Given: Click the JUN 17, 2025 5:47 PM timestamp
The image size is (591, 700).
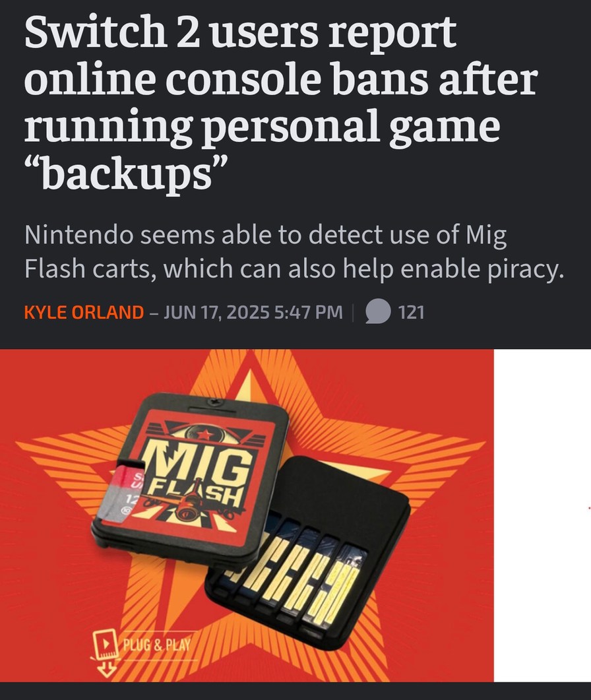Looking at the screenshot, I should (x=253, y=311).
